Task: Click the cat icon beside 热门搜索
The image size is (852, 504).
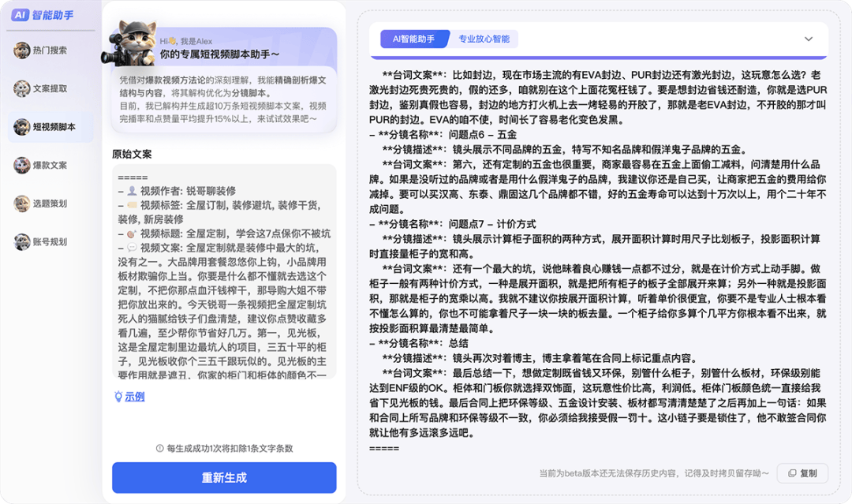Action: (x=21, y=50)
